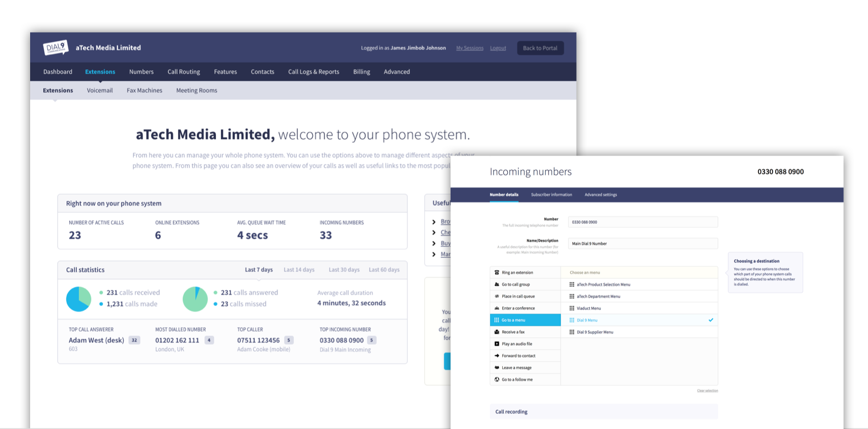Choose the Viaduct Menu option
The height and width of the screenshot is (429, 868).
click(x=639, y=308)
